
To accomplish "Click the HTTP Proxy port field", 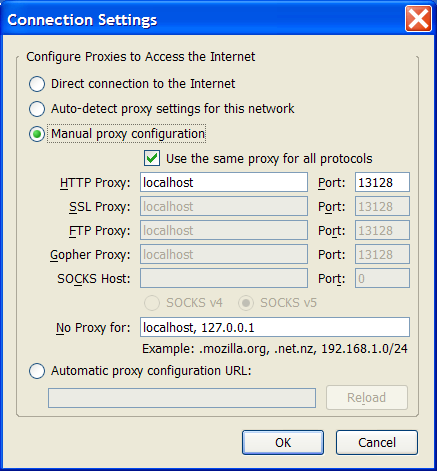I will coord(382,182).
